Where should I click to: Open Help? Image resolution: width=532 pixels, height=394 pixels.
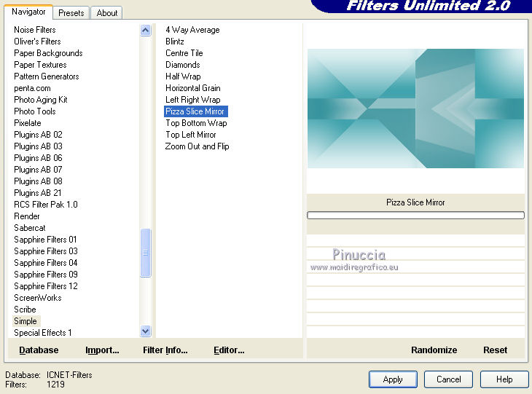[x=504, y=379]
